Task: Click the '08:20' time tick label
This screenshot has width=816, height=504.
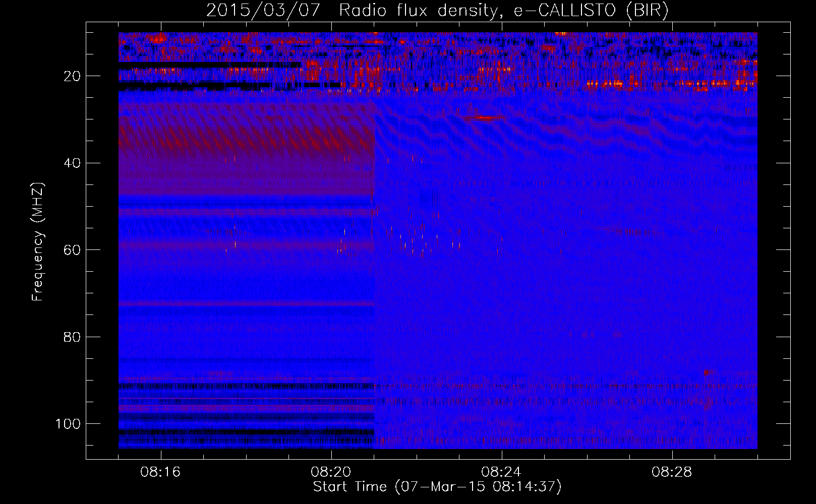Action: pyautogui.click(x=331, y=472)
